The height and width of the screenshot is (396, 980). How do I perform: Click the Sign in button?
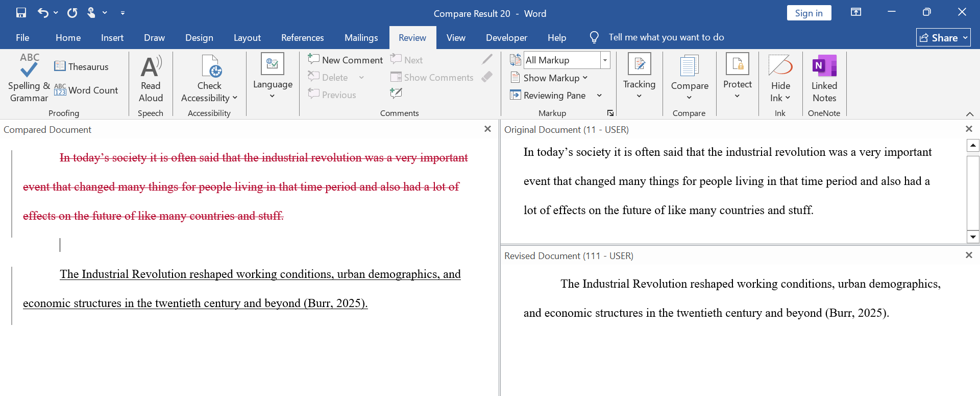click(x=808, y=13)
